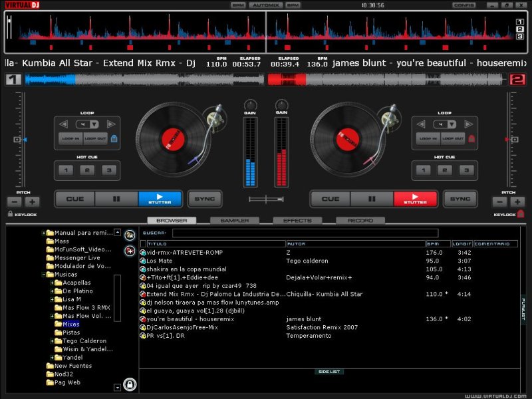532x399 pixels.
Task: Click the deck 2 Stutter play button
Action: [x=415, y=199]
